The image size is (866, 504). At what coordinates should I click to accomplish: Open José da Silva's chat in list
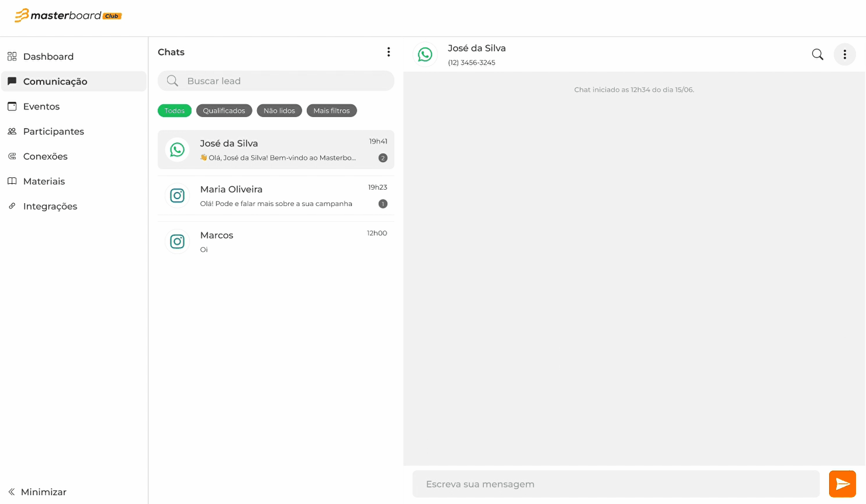coord(276,150)
